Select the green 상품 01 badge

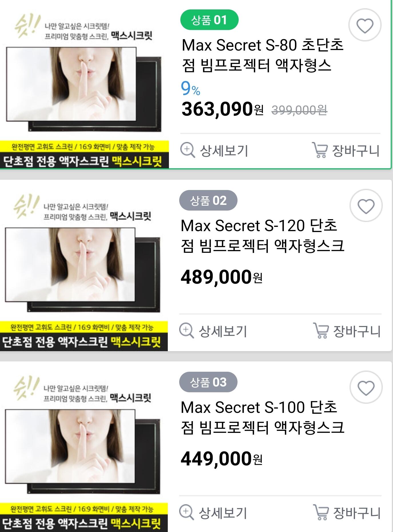point(209,20)
